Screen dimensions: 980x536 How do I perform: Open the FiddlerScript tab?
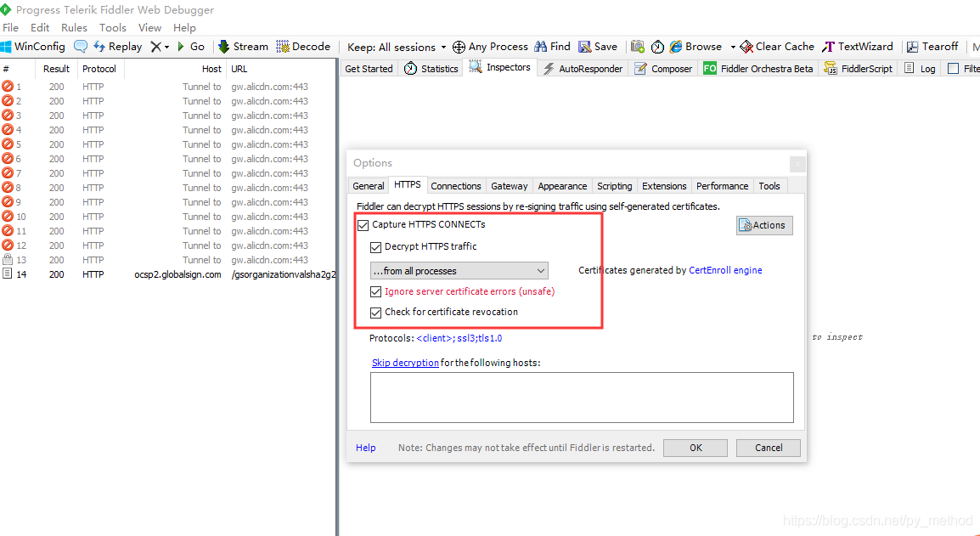coord(859,69)
